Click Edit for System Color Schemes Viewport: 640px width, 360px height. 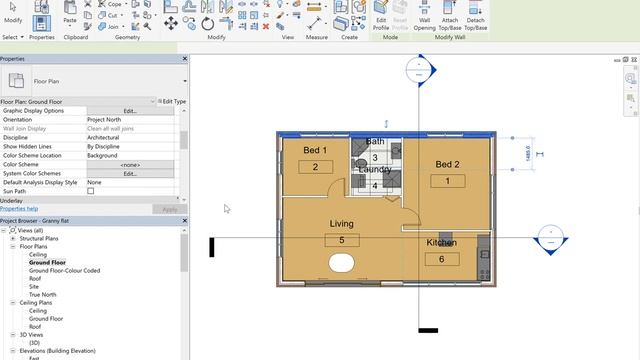click(x=130, y=173)
